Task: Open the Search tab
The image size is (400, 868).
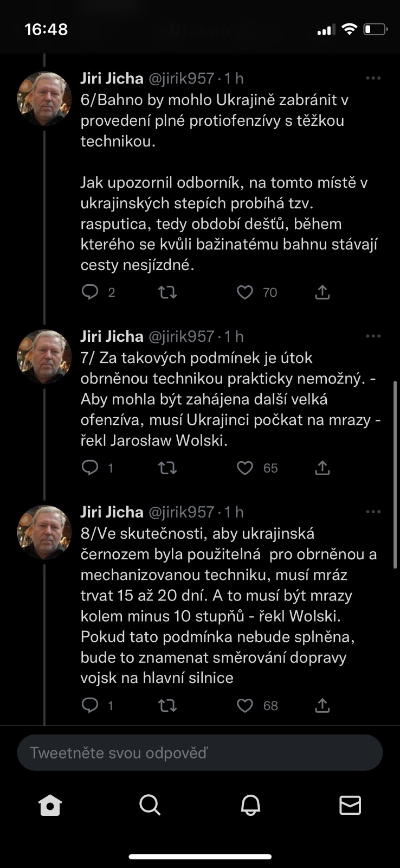Action: tap(150, 806)
